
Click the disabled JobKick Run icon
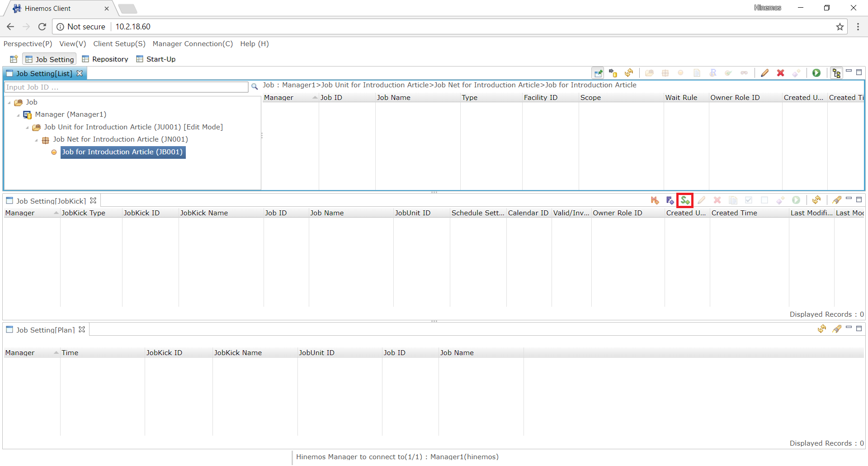tap(796, 200)
